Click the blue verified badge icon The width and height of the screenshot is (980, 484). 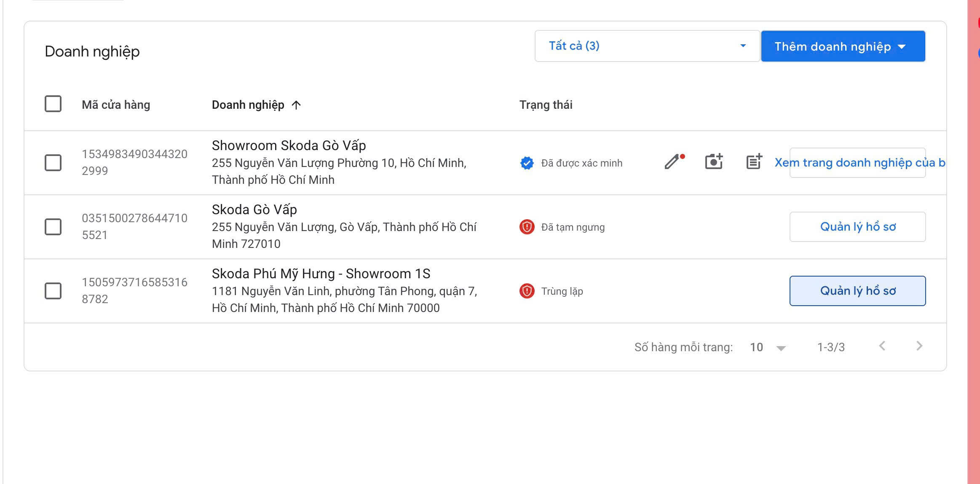pyautogui.click(x=526, y=163)
